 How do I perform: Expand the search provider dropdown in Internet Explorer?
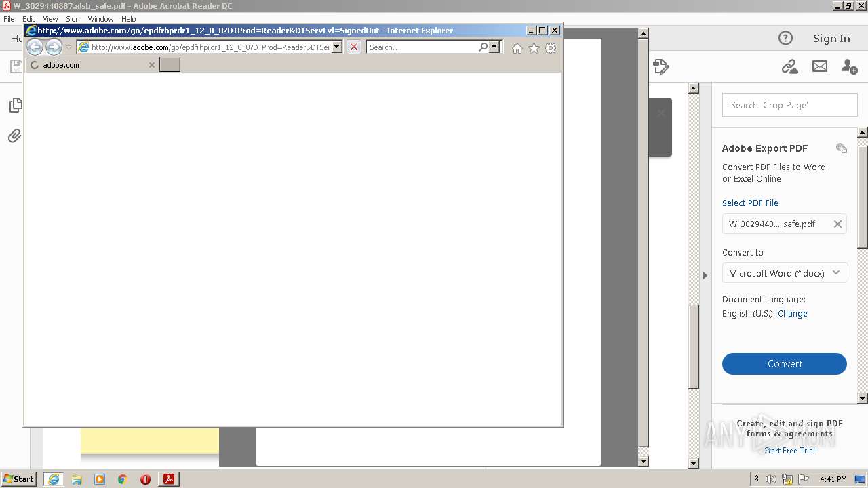(494, 47)
